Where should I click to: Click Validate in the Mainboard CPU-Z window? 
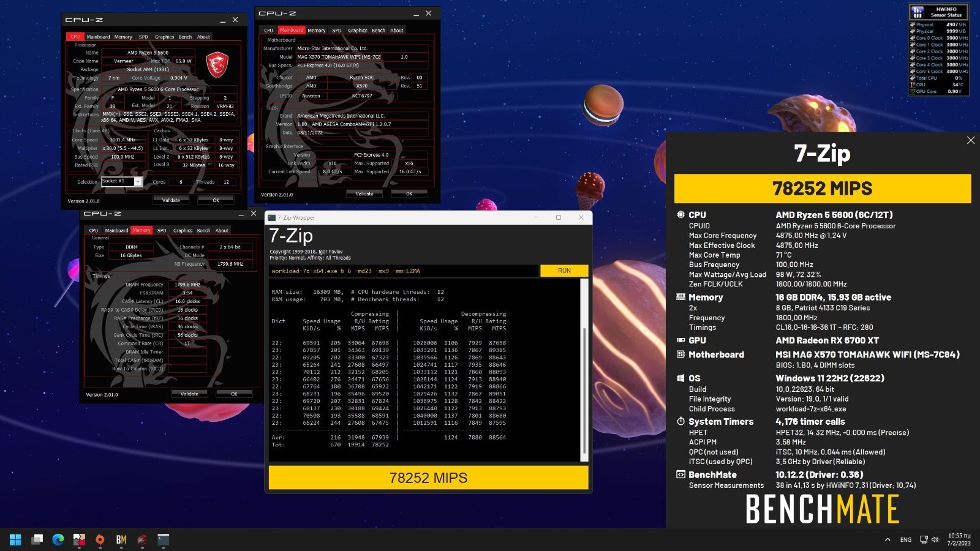click(364, 193)
